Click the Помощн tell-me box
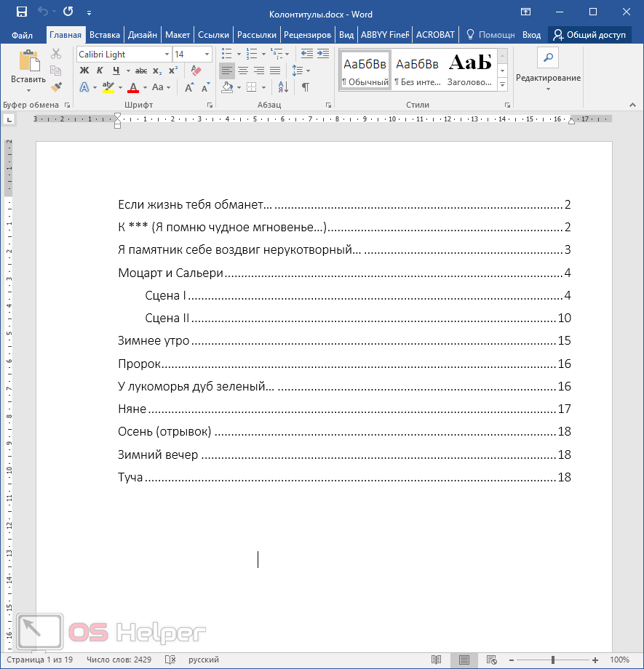This screenshot has height=669, width=644. pyautogui.click(x=490, y=35)
